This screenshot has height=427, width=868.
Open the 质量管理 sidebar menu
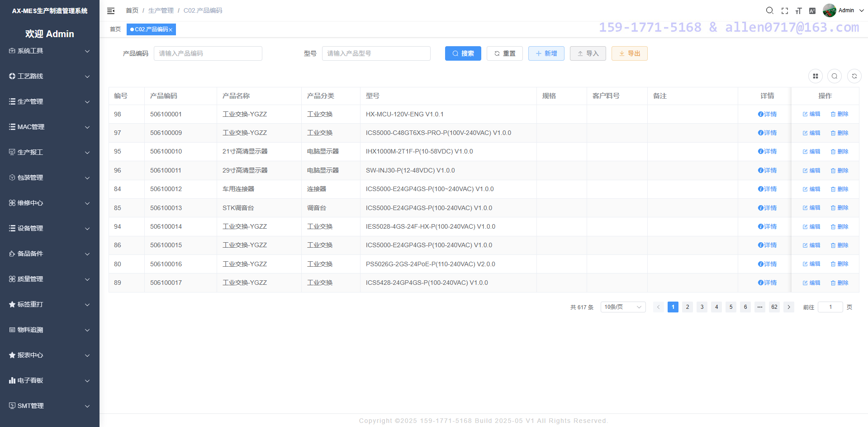coord(50,279)
